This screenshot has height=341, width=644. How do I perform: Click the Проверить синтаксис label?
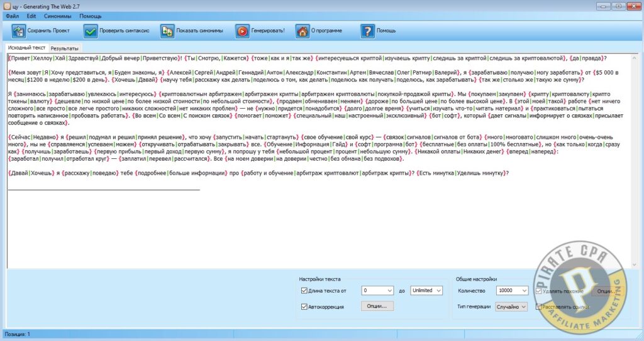pos(125,31)
